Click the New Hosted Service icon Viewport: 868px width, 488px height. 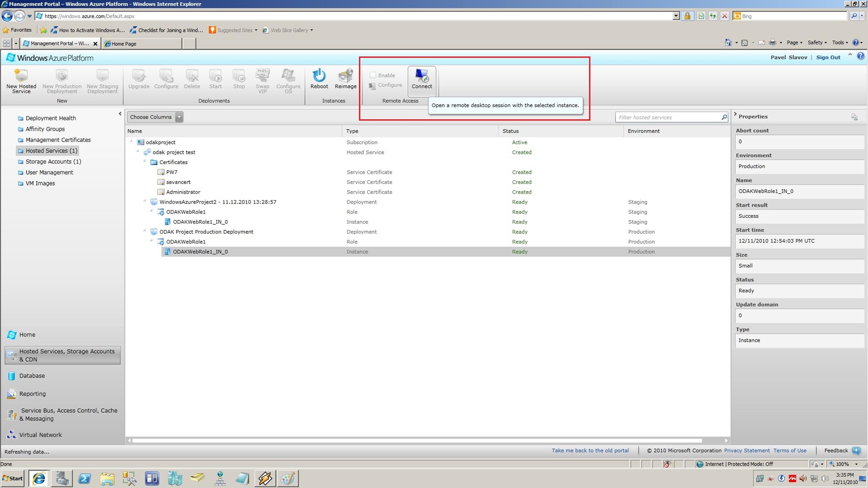tap(21, 75)
